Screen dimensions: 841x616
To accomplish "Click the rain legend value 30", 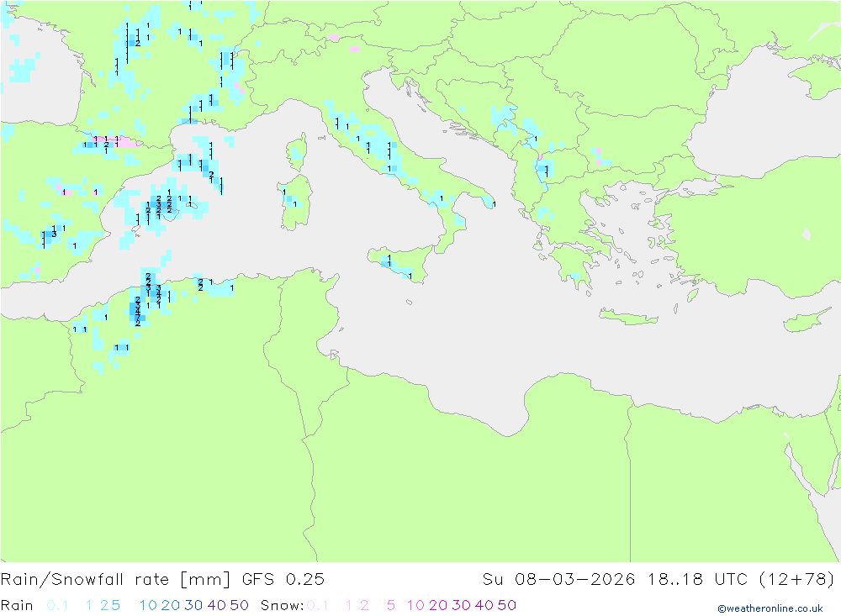I will coord(193,605).
